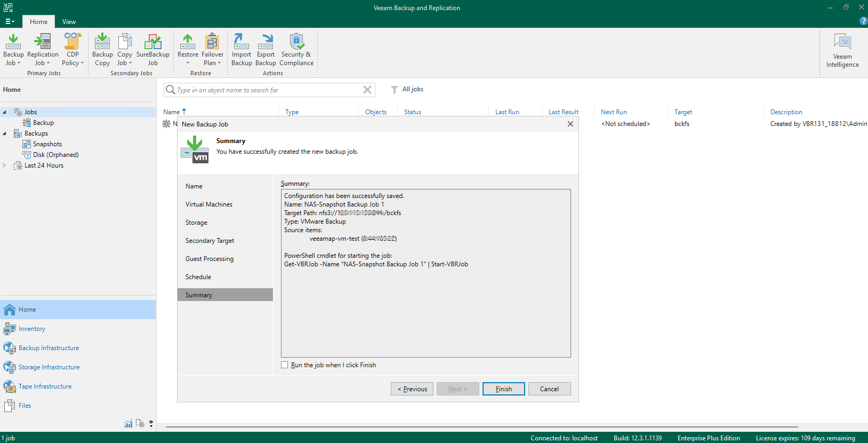
Task: Click the CDP Policy ribbon icon
Action: pos(73,41)
